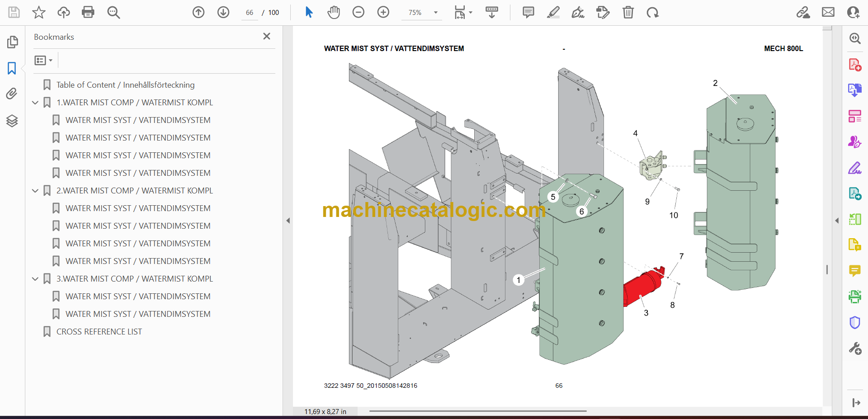This screenshot has height=419, width=868.
Task: Click part number 2 callout in diagram
Action: point(715,83)
